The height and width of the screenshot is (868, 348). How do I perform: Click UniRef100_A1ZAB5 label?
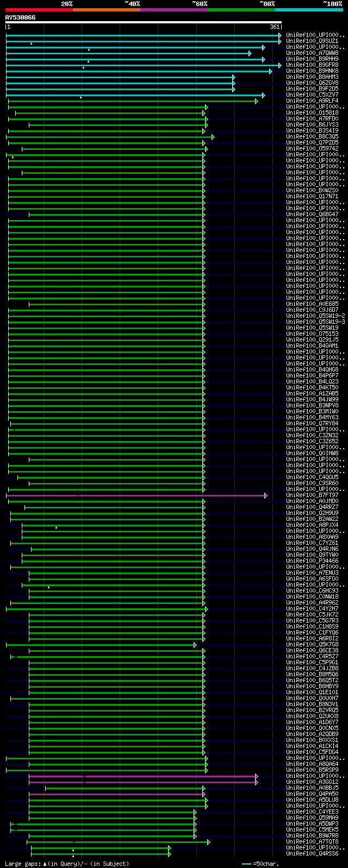tap(312, 393)
